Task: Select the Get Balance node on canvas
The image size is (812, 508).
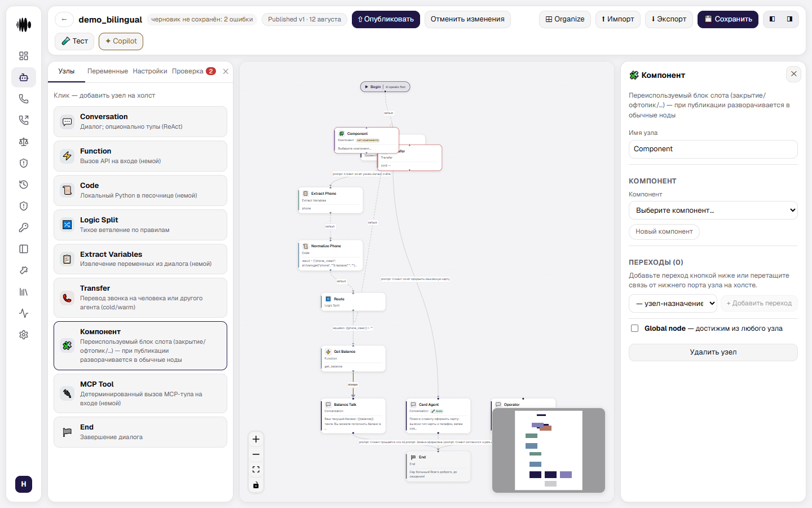Action: tap(354, 359)
